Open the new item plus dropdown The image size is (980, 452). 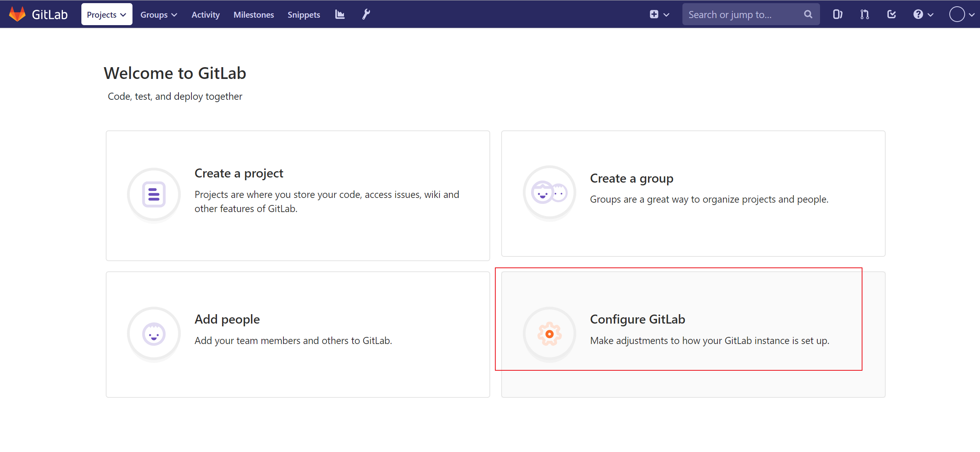tap(659, 15)
